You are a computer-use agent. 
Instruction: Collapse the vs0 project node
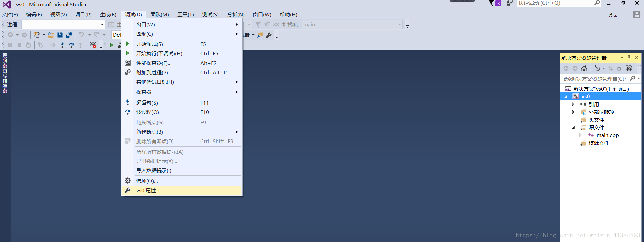(566, 97)
